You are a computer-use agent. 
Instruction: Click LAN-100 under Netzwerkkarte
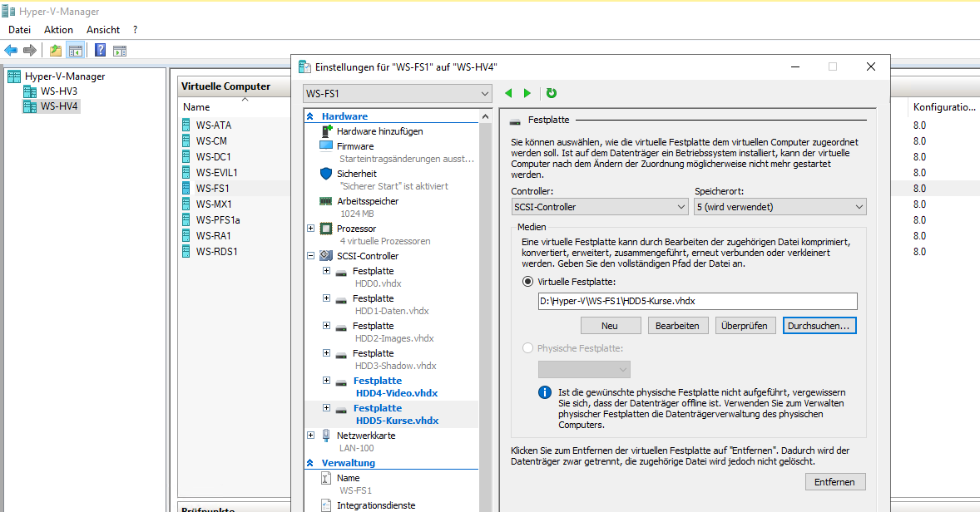pyautogui.click(x=356, y=448)
